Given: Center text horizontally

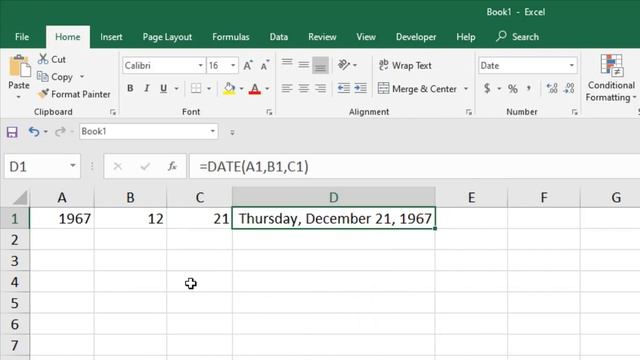Looking at the screenshot, I should (304, 88).
